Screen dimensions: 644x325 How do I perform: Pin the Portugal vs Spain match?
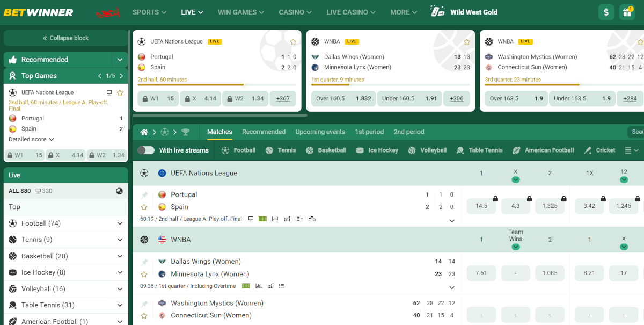(144, 195)
